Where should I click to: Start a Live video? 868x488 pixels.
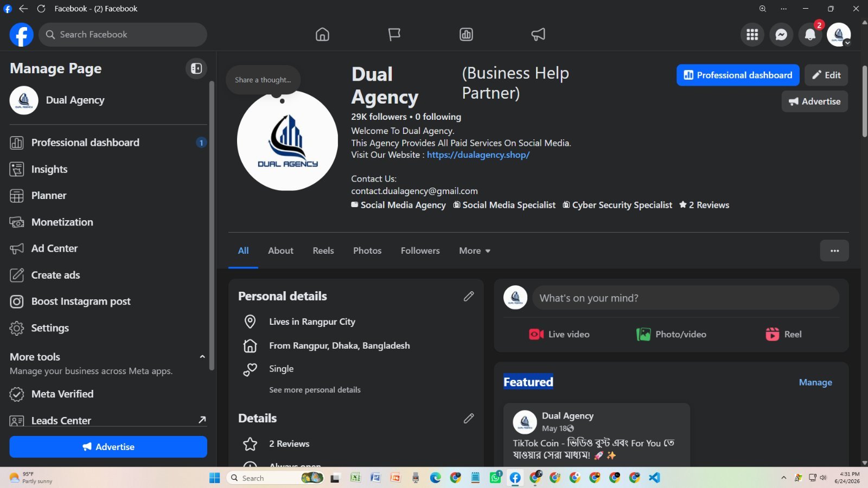[559, 334]
